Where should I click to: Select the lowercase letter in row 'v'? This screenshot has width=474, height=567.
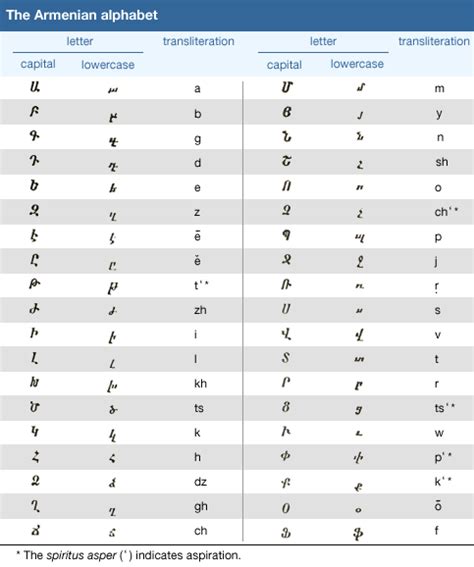click(x=359, y=335)
